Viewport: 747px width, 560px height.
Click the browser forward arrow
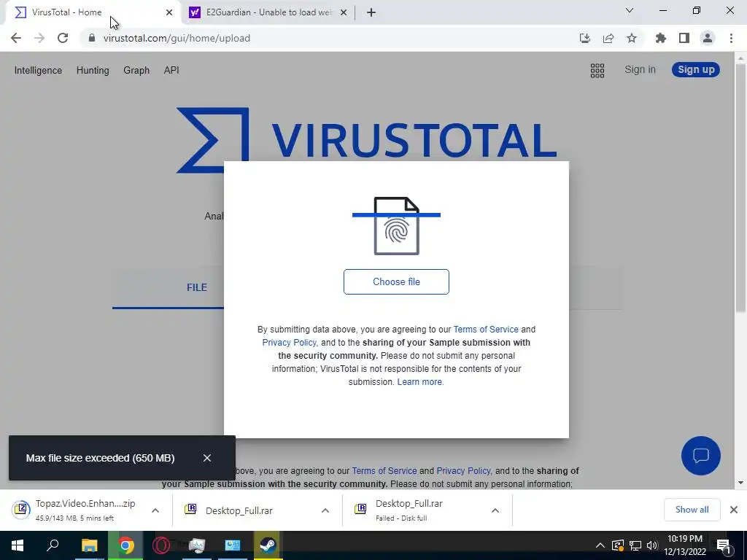[x=39, y=38]
